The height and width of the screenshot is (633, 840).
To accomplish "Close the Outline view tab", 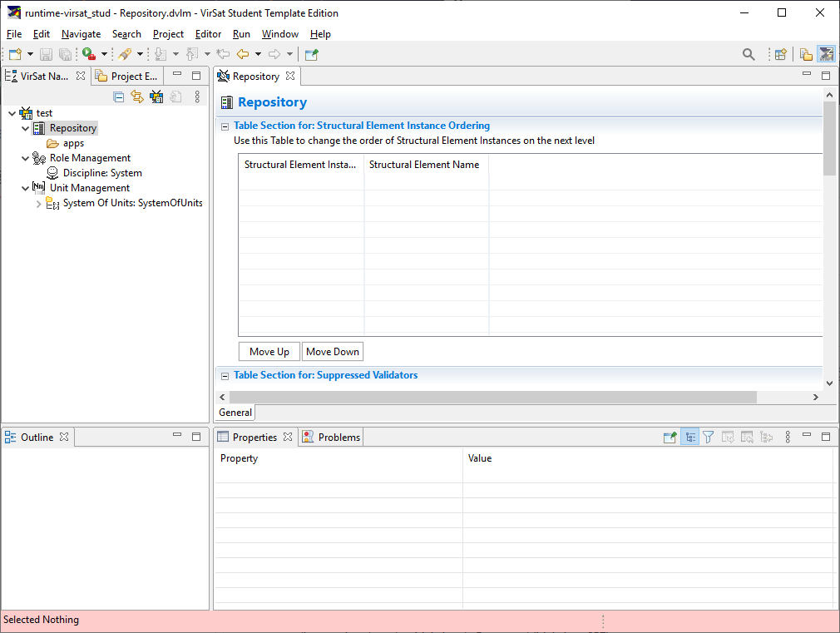I will [x=64, y=437].
